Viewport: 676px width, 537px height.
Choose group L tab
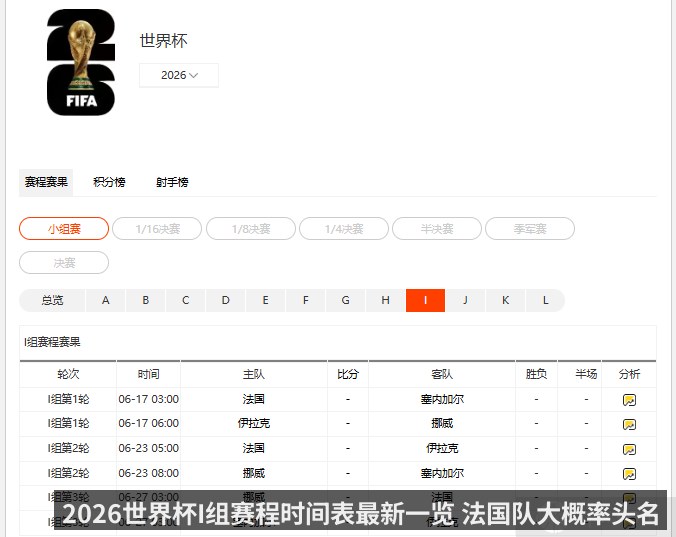coord(545,300)
